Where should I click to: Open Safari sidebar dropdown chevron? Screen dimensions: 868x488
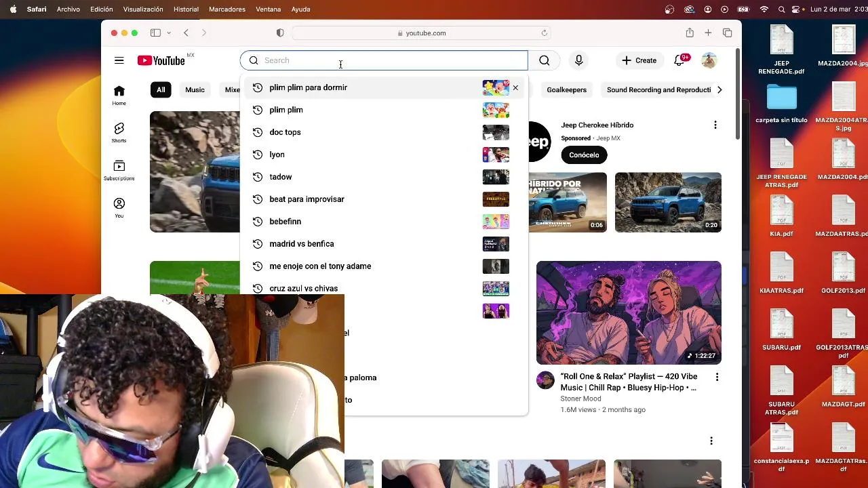pyautogui.click(x=168, y=33)
